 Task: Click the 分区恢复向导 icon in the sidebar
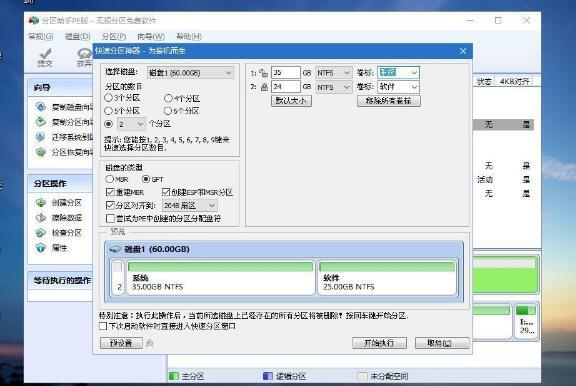pyautogui.click(x=40, y=152)
